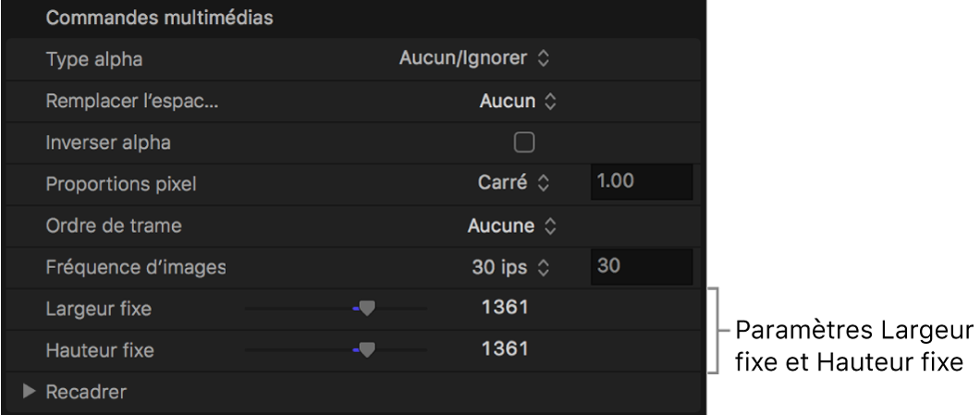The image size is (980, 415).
Task: Open the Remplacer l'espace dropdown
Action: 518,101
